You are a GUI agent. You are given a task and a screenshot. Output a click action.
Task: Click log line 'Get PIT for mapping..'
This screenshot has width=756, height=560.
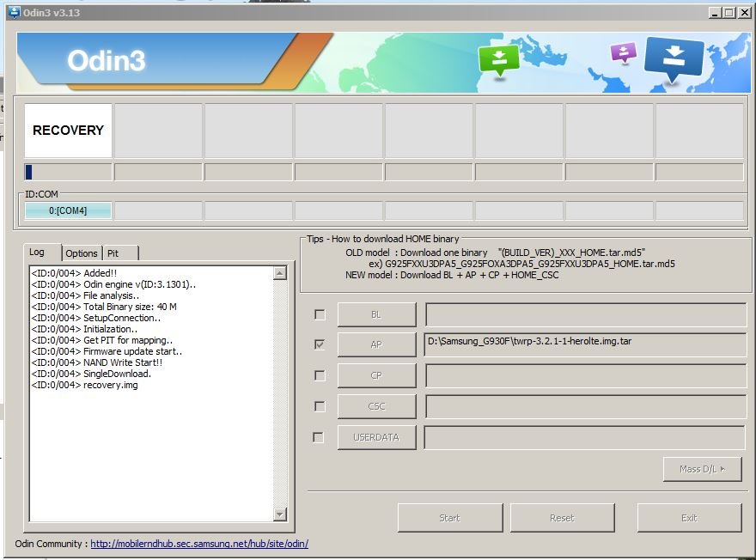pyautogui.click(x=101, y=340)
